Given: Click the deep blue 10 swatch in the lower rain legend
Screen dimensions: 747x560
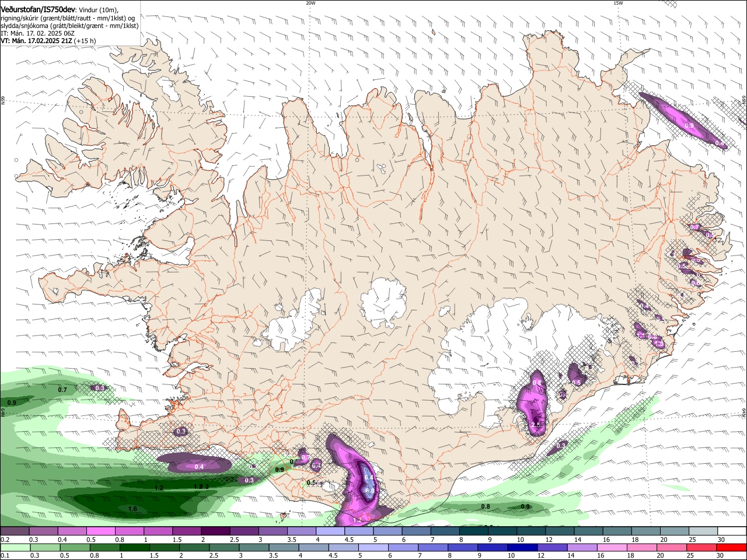Looking at the screenshot, I should (523, 547).
